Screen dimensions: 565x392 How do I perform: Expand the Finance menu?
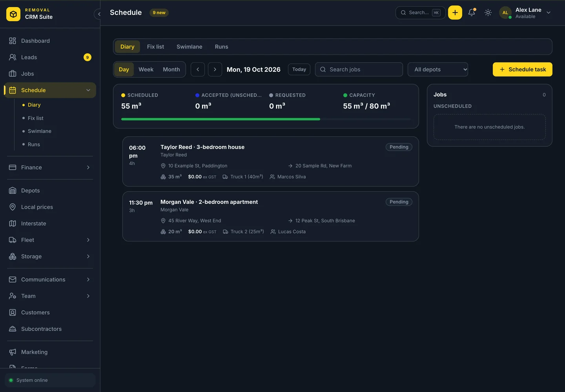(x=50, y=167)
